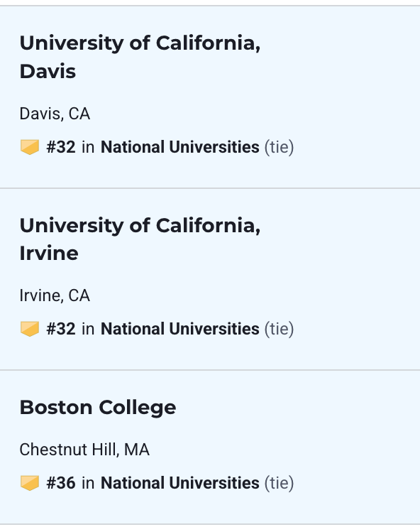Click the Irvine, CA location text
This screenshot has width=420, height=527.
pos(55,295)
